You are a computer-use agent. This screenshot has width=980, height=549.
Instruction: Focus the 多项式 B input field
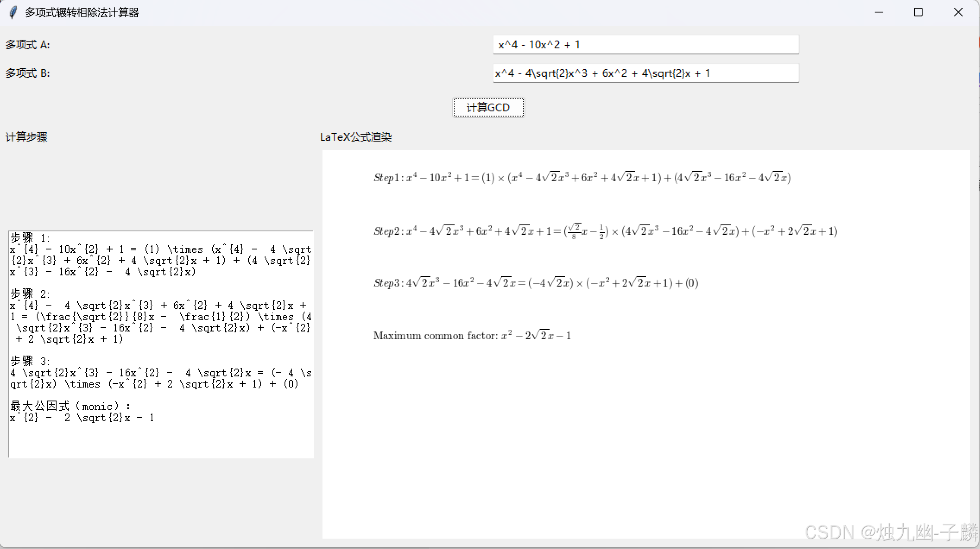coord(645,73)
